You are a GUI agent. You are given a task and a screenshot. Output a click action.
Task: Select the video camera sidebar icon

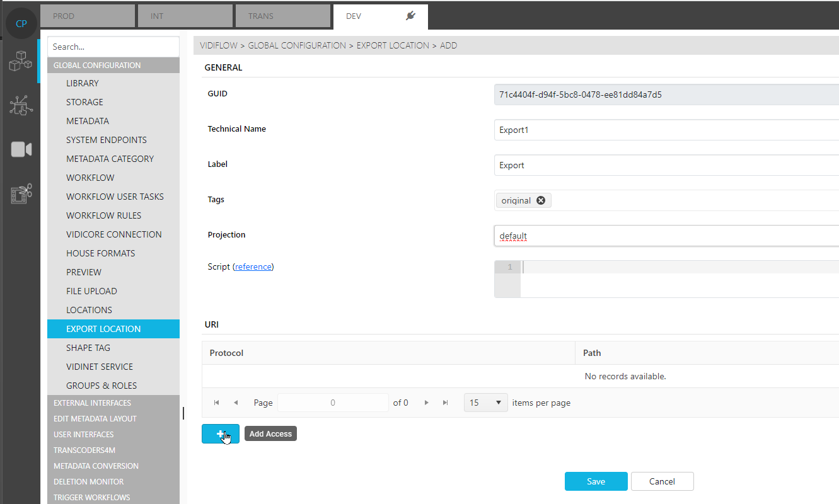(x=21, y=149)
